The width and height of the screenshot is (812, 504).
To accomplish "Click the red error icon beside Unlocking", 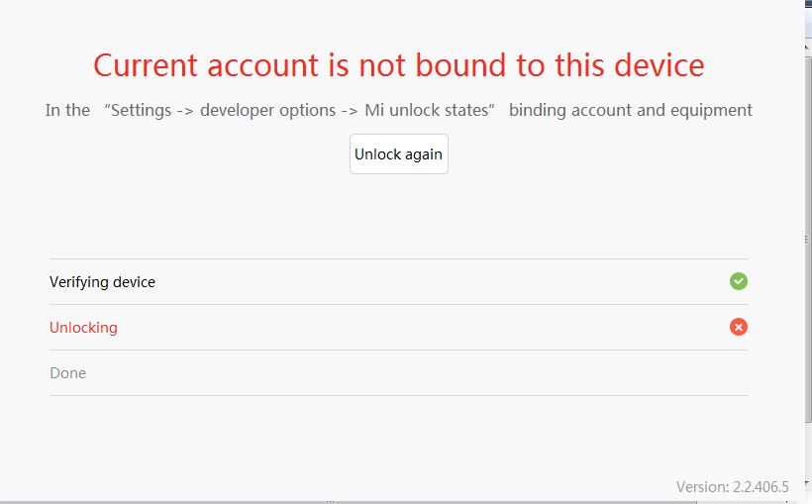I will point(738,327).
